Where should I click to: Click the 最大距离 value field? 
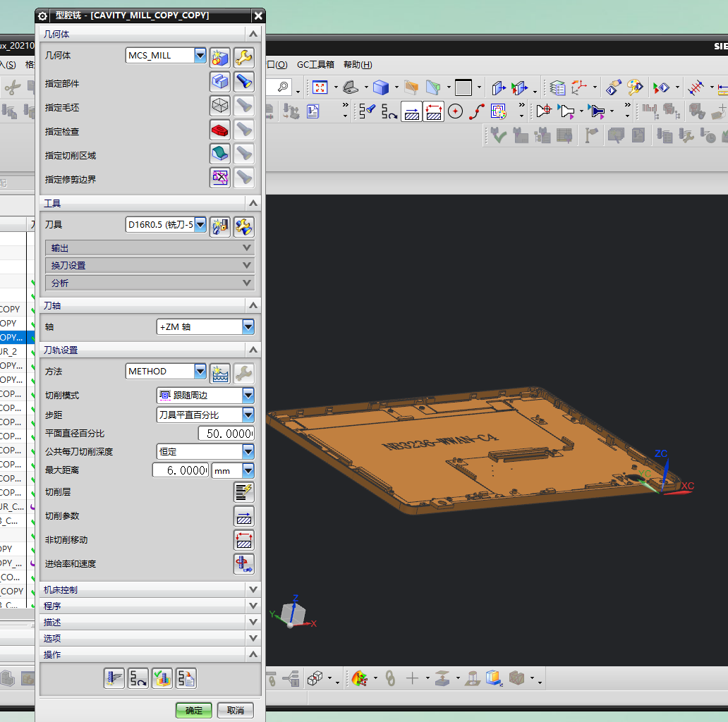(x=181, y=470)
